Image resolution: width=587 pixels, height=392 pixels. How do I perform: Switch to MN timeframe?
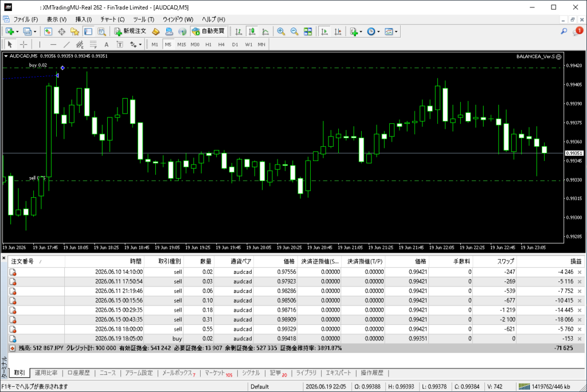[261, 45]
